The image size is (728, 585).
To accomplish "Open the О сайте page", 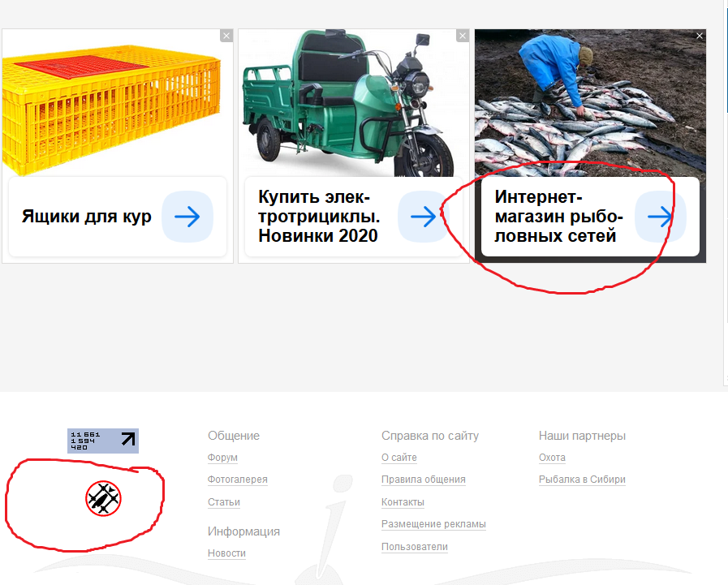I will click(398, 458).
